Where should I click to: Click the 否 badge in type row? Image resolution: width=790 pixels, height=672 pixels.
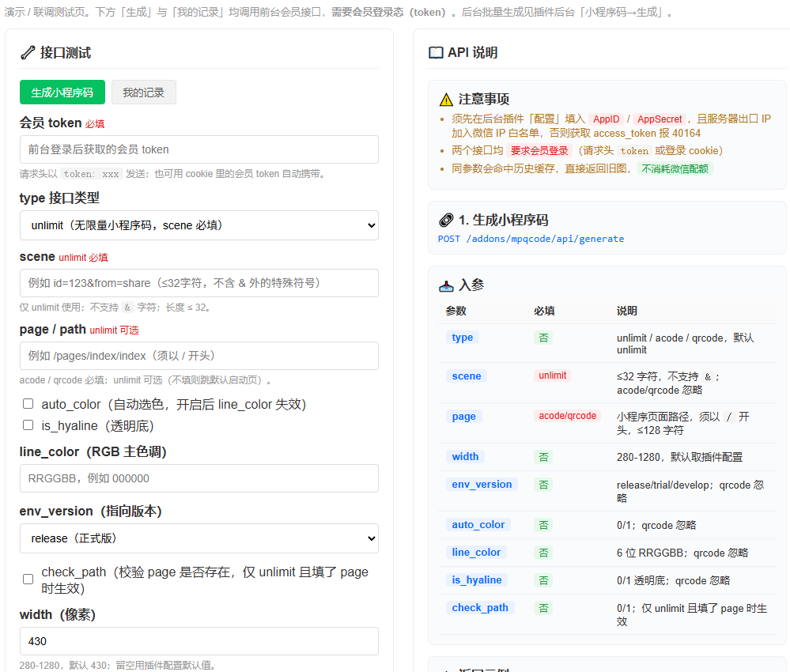coord(543,338)
